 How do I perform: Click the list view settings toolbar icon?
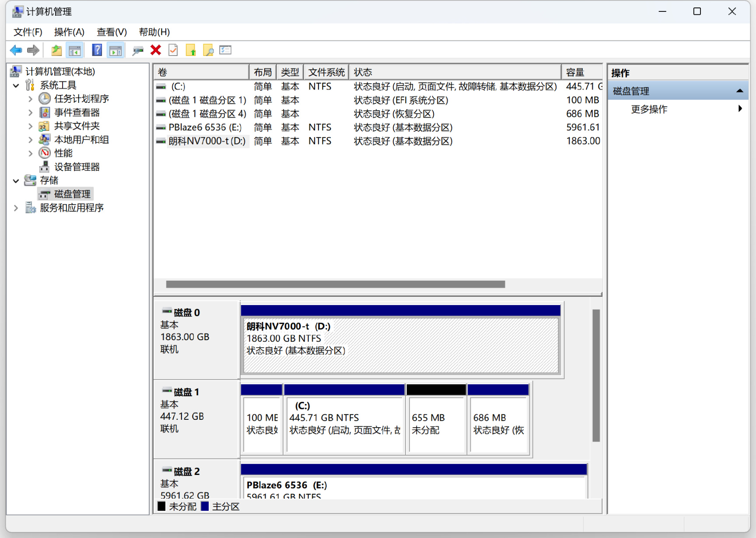(x=226, y=50)
